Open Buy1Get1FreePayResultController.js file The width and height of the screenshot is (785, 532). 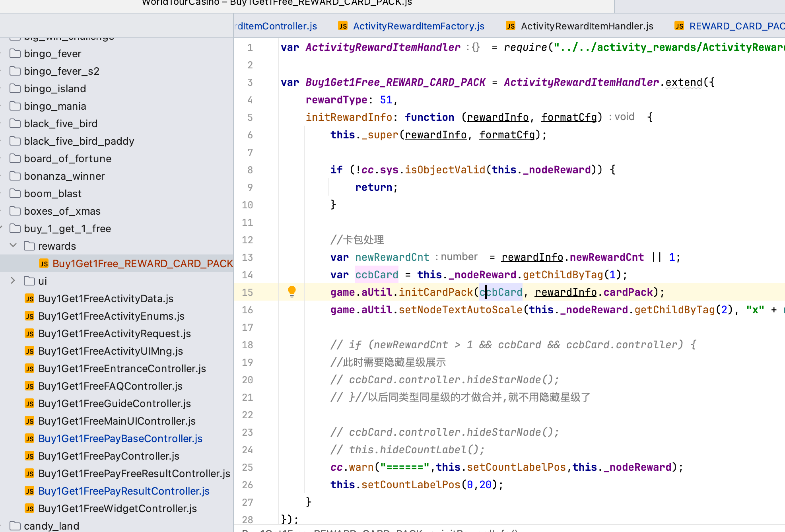(x=124, y=491)
